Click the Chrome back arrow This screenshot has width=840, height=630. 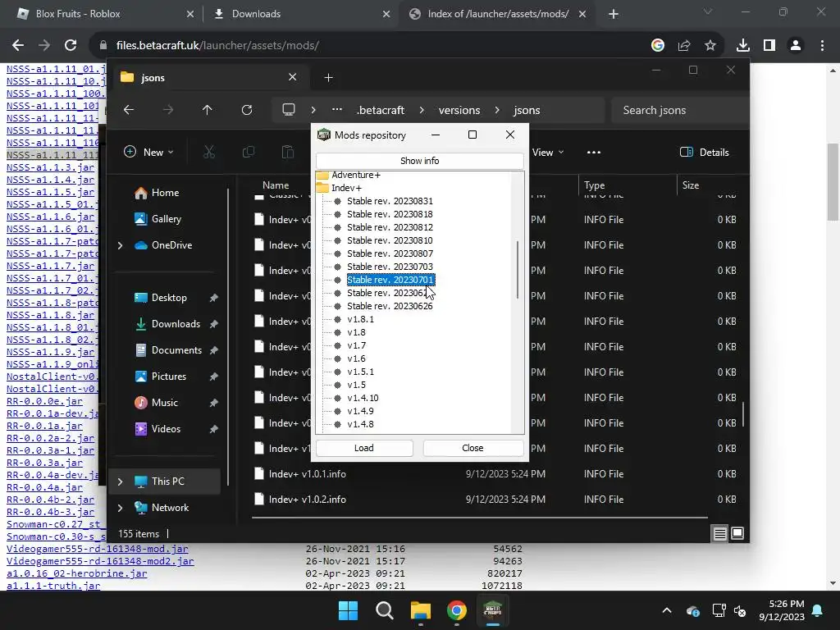18,46
